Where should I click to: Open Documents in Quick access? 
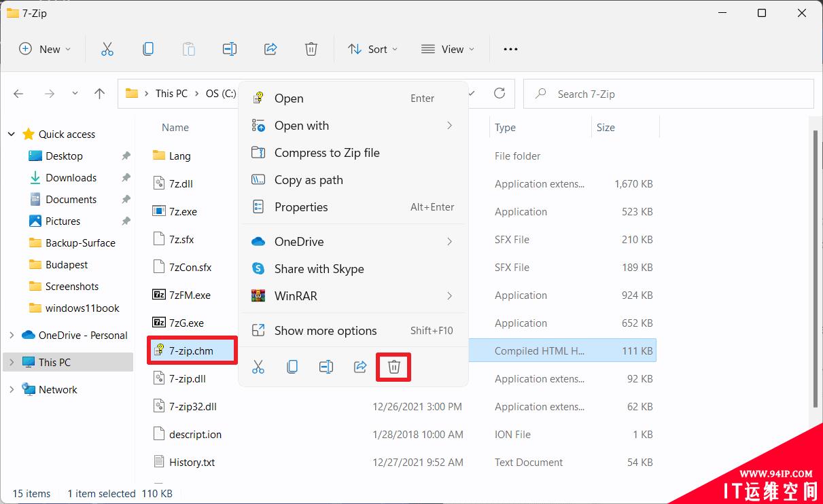[x=71, y=200]
